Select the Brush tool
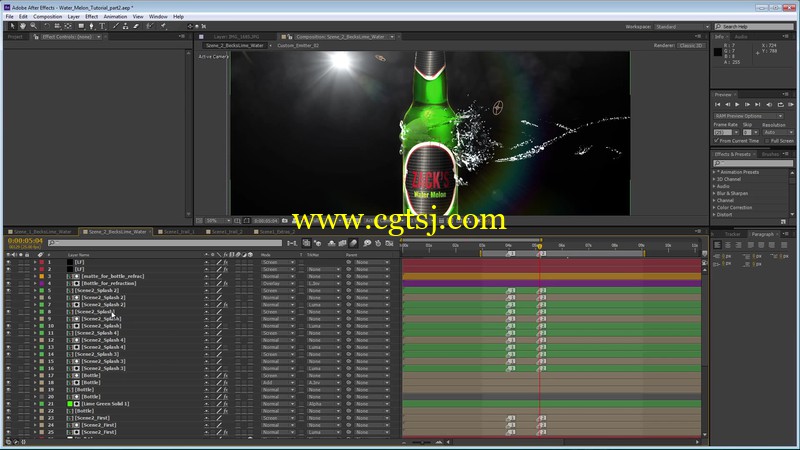This screenshot has width=800, height=450. [116, 26]
